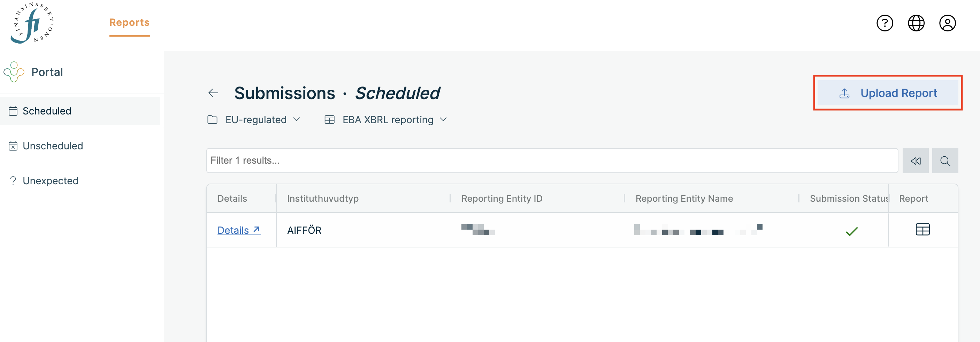
Task: Click the Upload Report button
Action: (x=888, y=93)
